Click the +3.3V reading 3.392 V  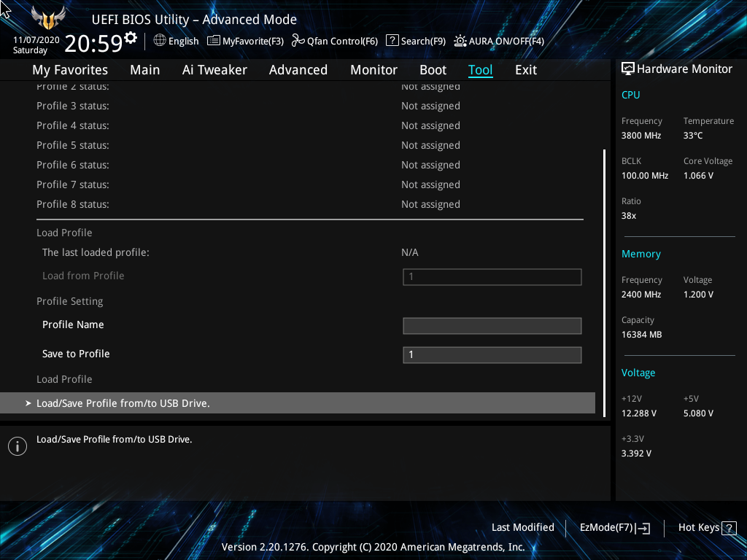coord(636,454)
